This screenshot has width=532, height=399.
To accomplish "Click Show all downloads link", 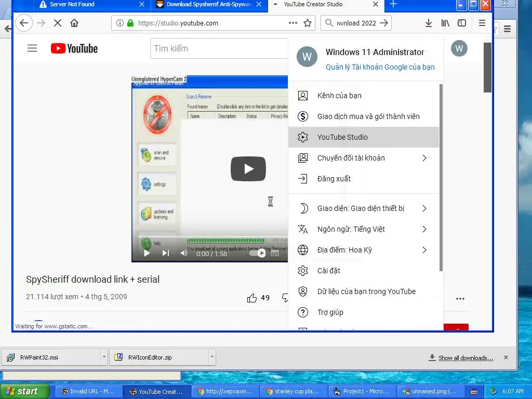I will click(x=465, y=357).
